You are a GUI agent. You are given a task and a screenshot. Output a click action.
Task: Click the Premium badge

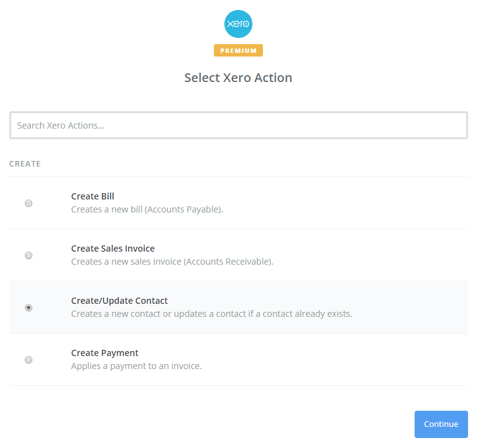pyautogui.click(x=238, y=50)
